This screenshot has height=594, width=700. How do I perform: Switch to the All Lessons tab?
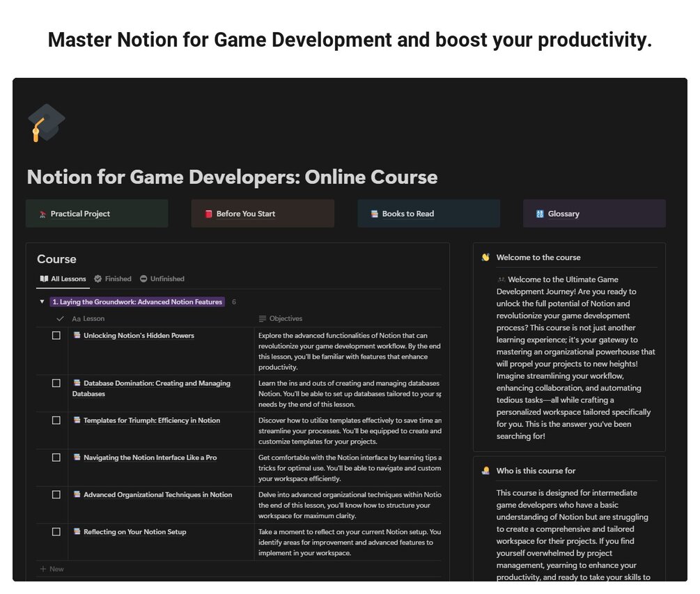pos(63,279)
